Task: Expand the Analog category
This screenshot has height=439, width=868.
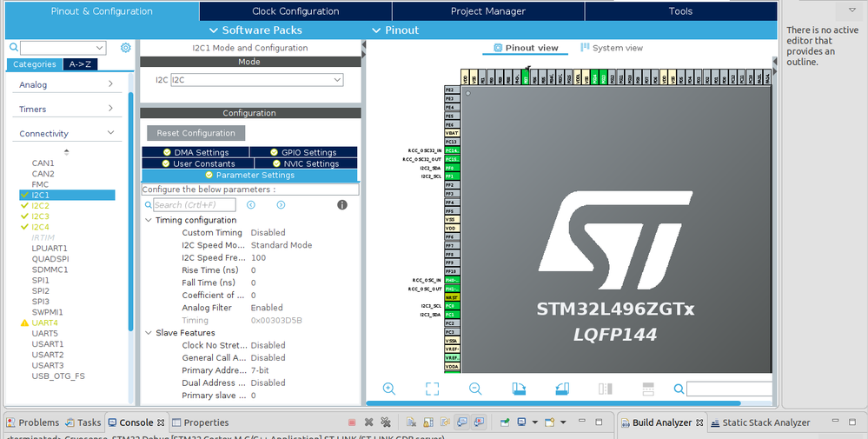Action: coord(110,84)
